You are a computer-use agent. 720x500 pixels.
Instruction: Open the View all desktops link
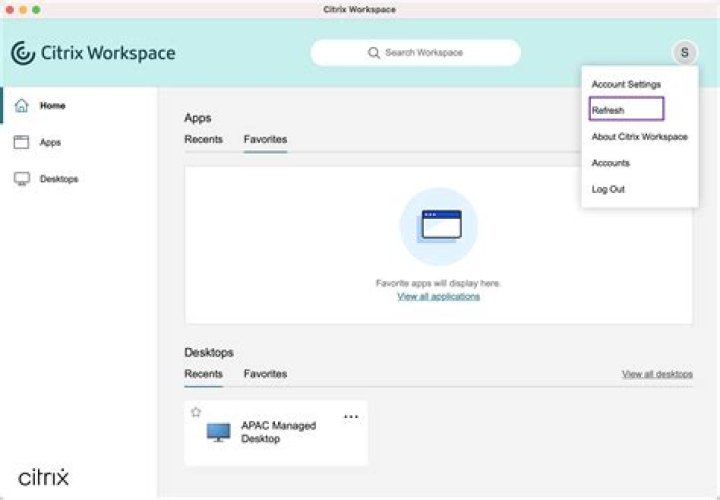click(x=657, y=374)
